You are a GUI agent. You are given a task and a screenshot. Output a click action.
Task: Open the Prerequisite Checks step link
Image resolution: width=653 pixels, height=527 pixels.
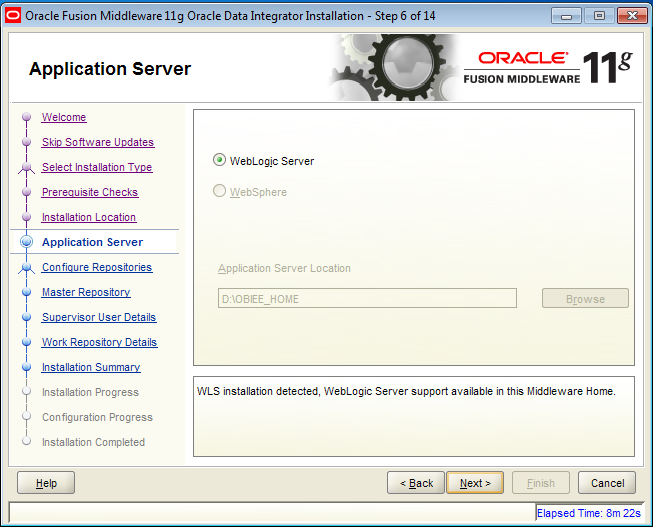point(90,192)
